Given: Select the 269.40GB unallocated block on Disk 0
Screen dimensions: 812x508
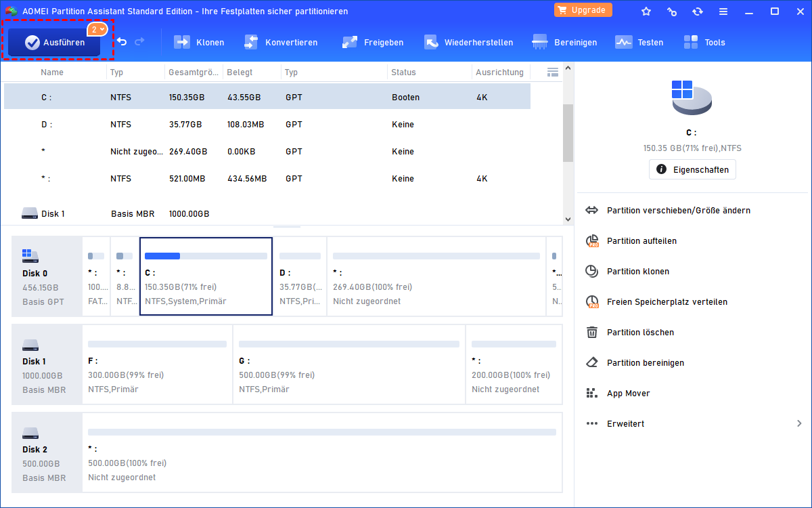Looking at the screenshot, I should click(436, 276).
